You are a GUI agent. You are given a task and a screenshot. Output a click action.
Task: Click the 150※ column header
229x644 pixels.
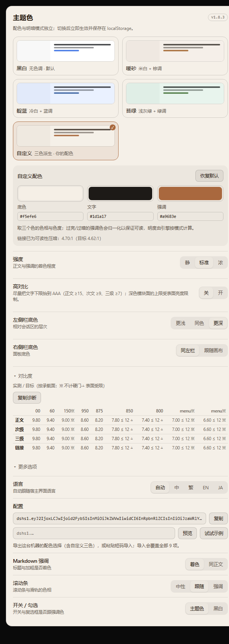click(x=69, y=411)
